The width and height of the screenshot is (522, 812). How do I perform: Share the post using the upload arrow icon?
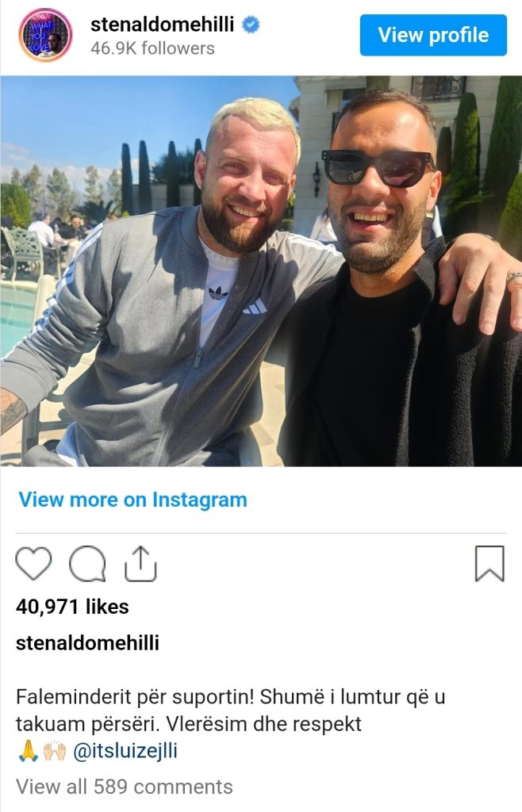tap(140, 564)
